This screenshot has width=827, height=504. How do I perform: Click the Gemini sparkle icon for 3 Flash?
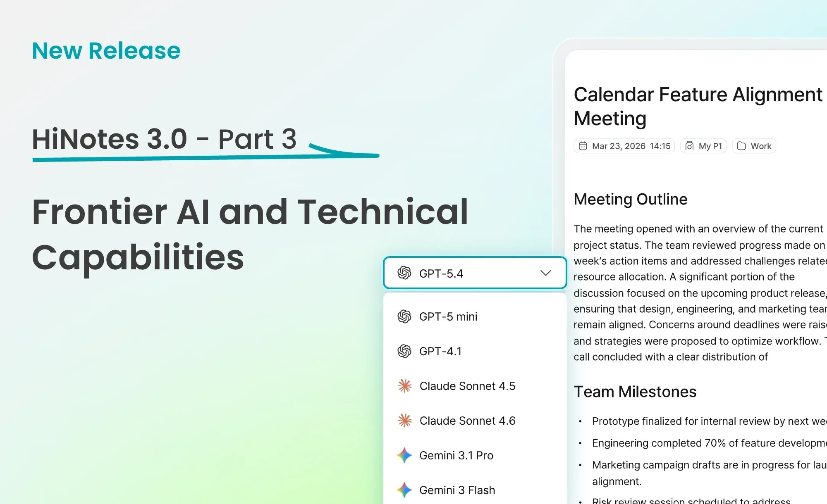click(404, 490)
